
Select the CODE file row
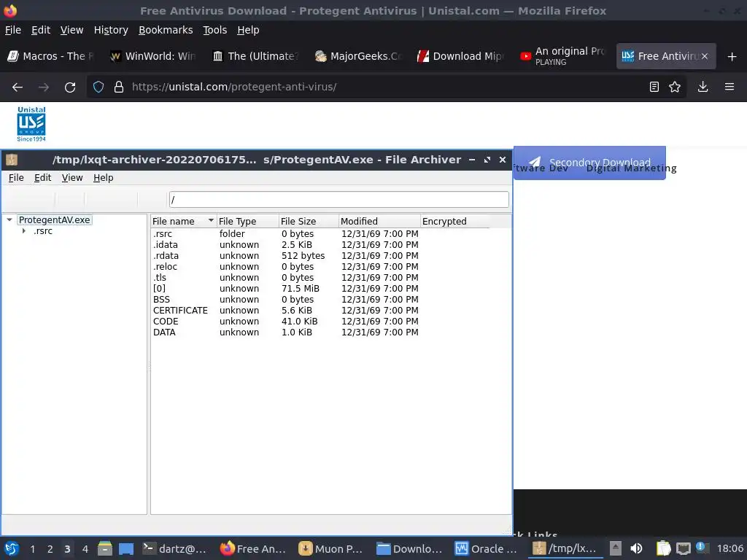(320, 322)
